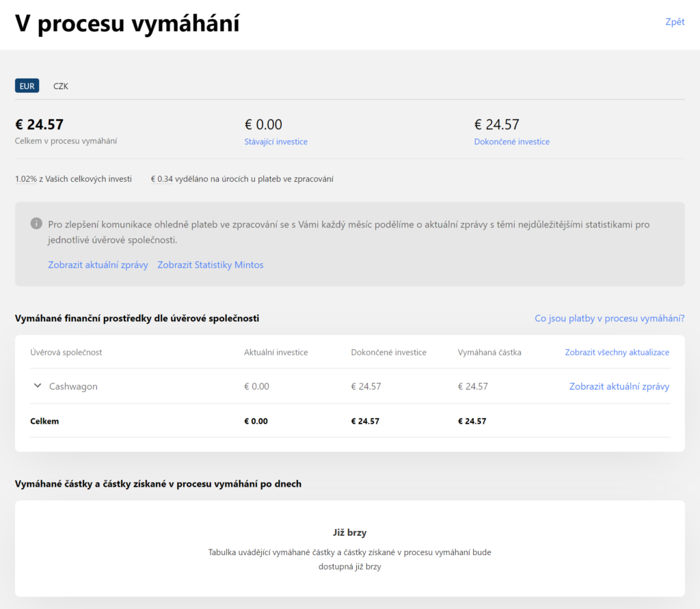Click Zobrazit aktuální zprávy in the notice box

coord(98,265)
